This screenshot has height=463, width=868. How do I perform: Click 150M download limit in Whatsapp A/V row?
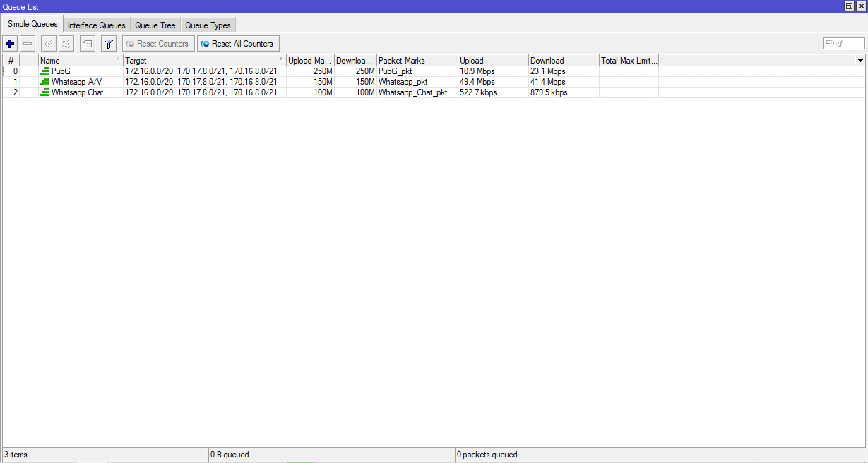point(365,82)
